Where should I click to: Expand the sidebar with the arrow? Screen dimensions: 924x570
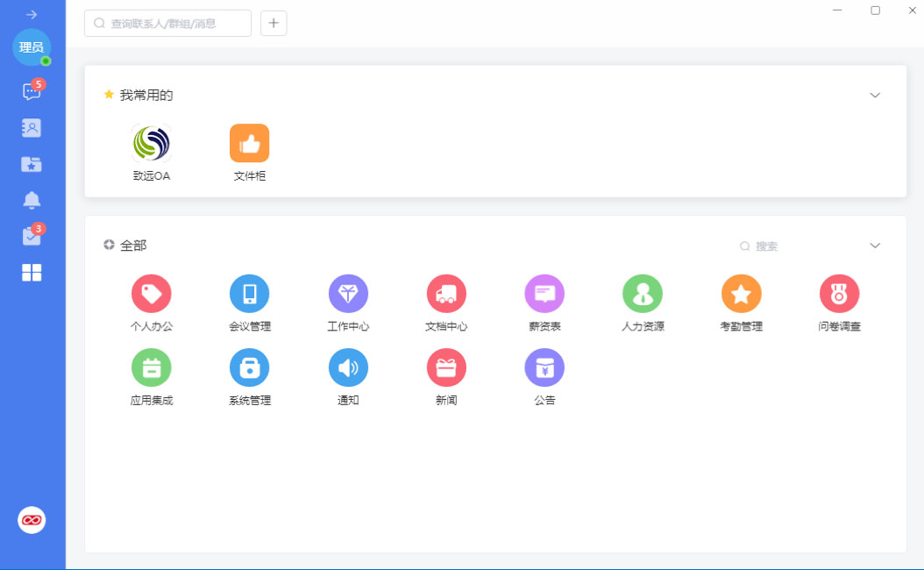[32, 15]
